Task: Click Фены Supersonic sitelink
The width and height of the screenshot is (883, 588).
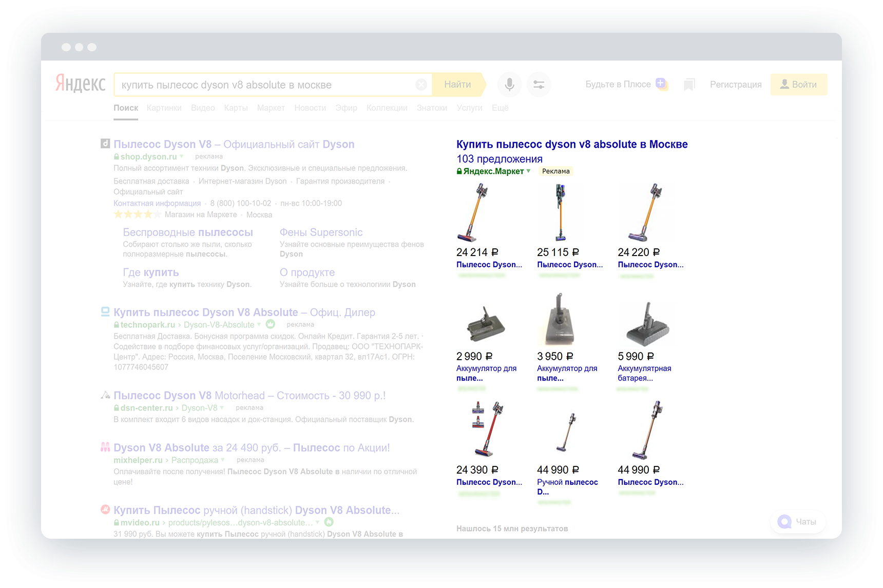Action: point(321,232)
